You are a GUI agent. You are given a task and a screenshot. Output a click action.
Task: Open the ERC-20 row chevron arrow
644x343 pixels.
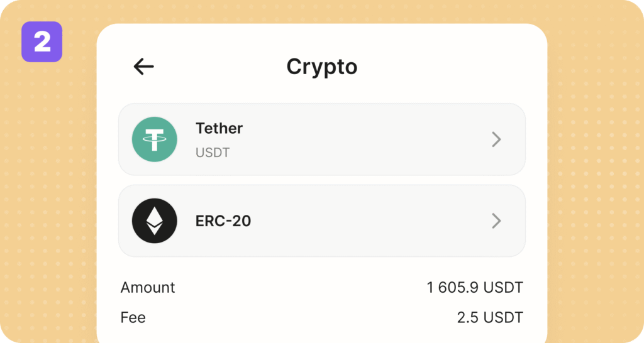point(496,220)
